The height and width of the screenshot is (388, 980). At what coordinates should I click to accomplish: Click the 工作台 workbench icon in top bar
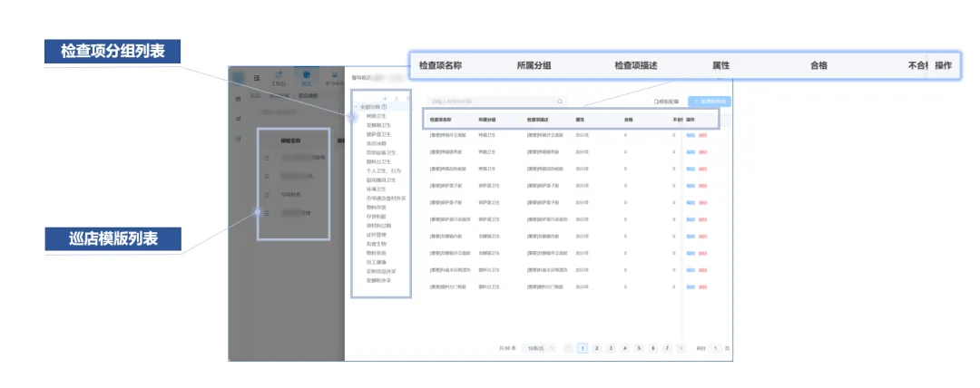(279, 76)
